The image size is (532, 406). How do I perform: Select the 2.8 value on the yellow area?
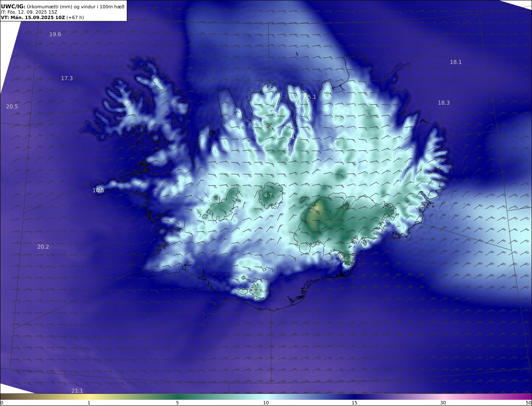click(314, 208)
